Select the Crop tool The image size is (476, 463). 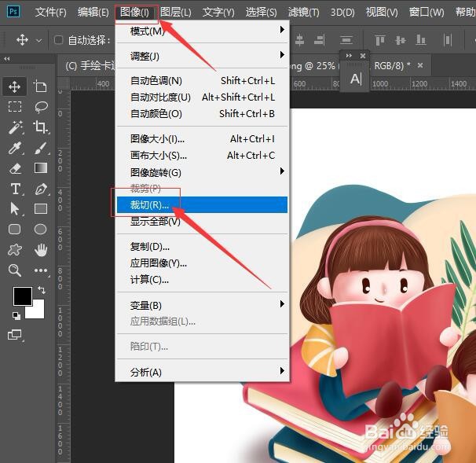point(41,127)
